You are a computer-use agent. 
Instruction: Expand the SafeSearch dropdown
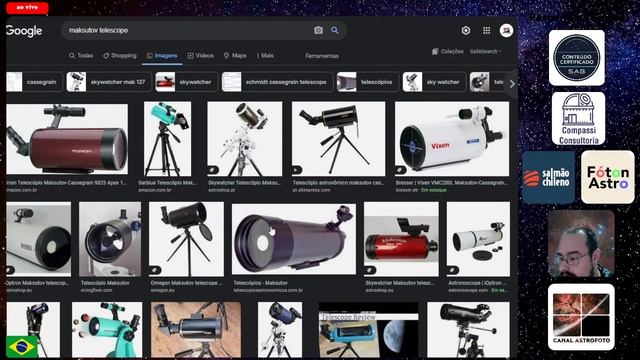coord(486,51)
